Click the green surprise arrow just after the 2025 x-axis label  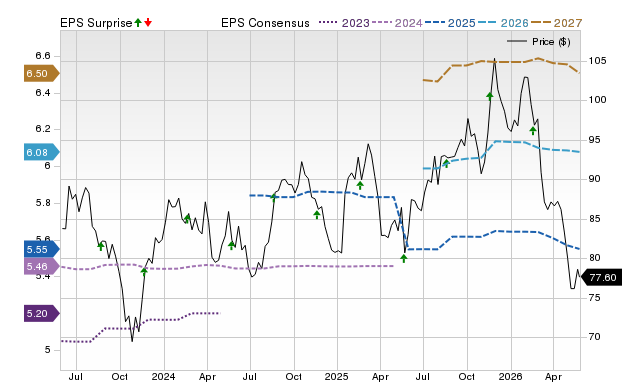point(360,186)
